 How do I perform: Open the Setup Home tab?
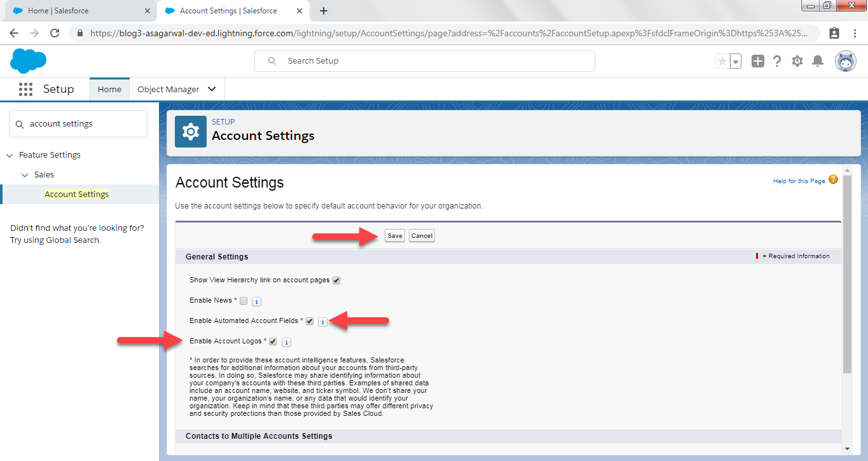click(109, 90)
